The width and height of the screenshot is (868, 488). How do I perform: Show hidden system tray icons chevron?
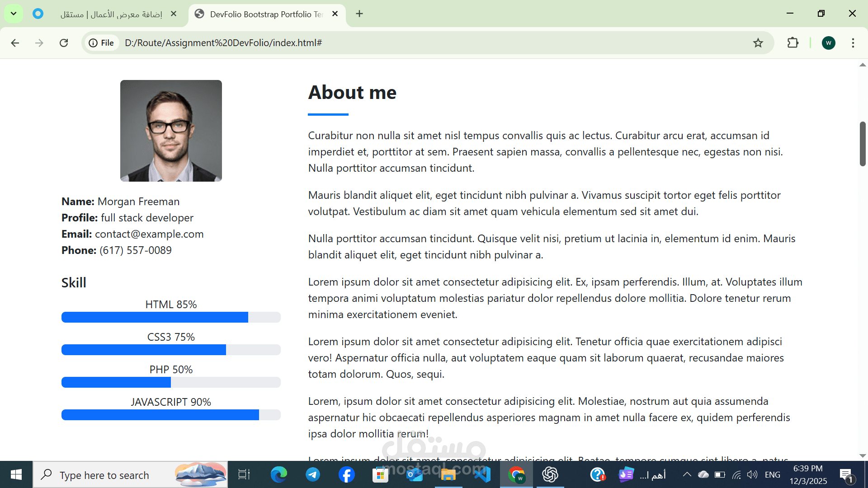(x=687, y=474)
